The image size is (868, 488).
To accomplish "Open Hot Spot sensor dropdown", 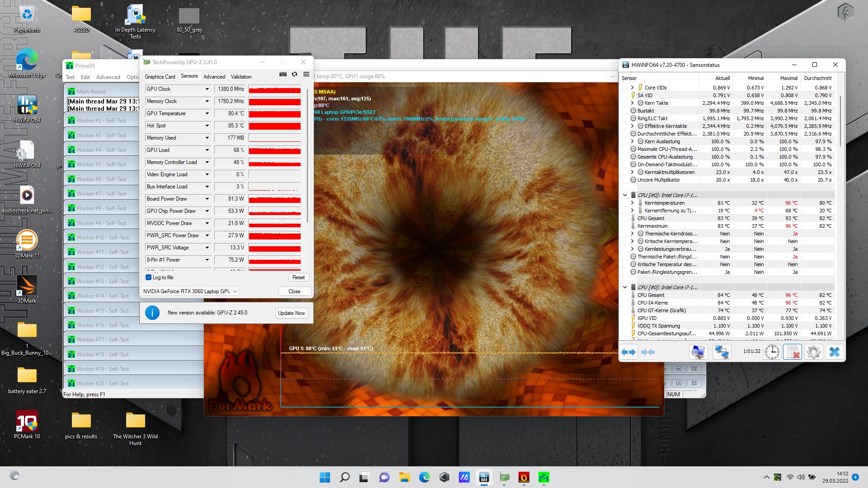I will pos(207,126).
